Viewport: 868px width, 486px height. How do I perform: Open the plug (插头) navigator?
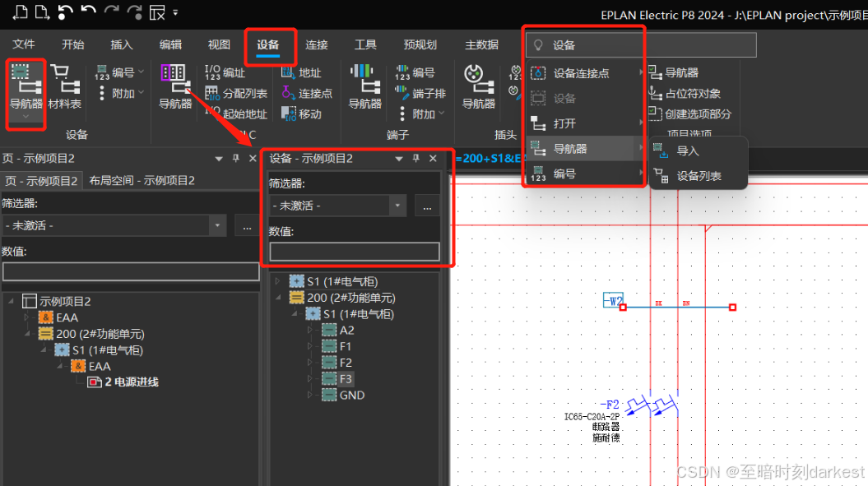(478, 87)
